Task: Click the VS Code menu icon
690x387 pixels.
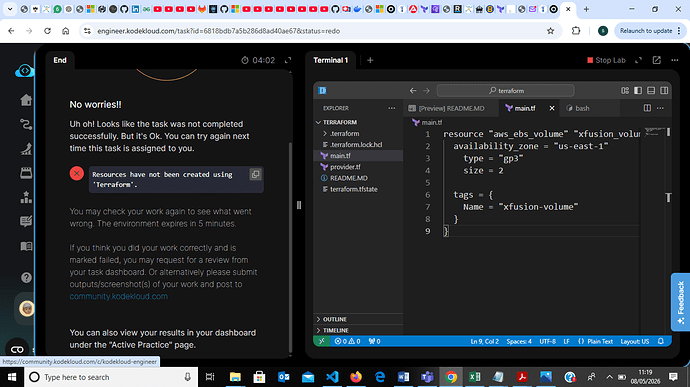Action: [322, 91]
